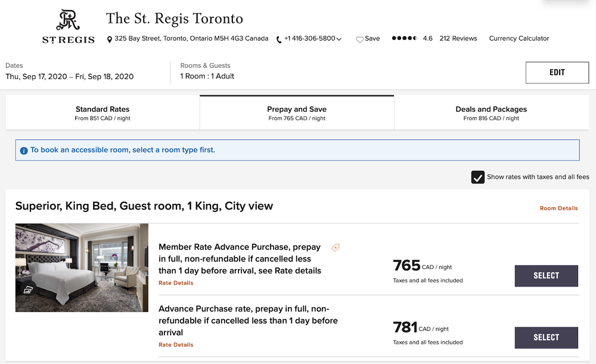Screen dimensions: 596x364
Task: Click the blue info icon in accessibility banner
Action: point(24,151)
